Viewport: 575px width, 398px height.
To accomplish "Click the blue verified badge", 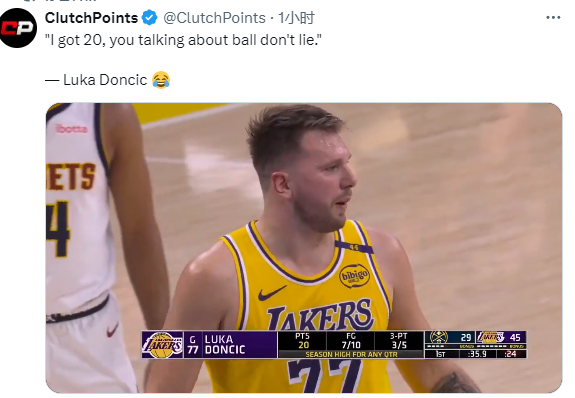I will [x=150, y=18].
